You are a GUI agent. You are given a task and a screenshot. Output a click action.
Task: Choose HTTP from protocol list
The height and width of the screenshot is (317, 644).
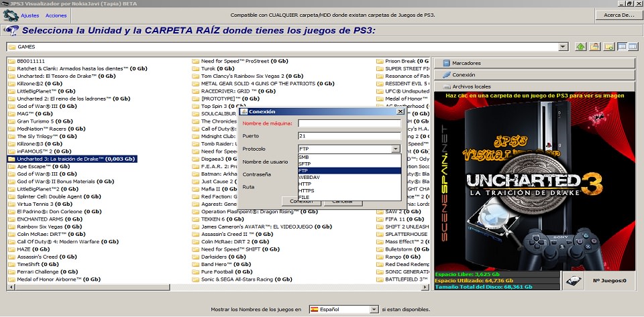(x=350, y=184)
